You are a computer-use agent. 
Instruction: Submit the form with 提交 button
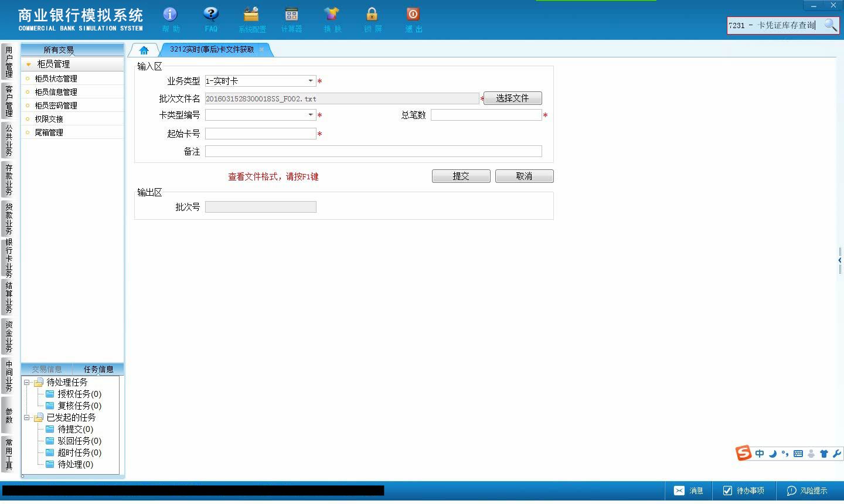461,176
